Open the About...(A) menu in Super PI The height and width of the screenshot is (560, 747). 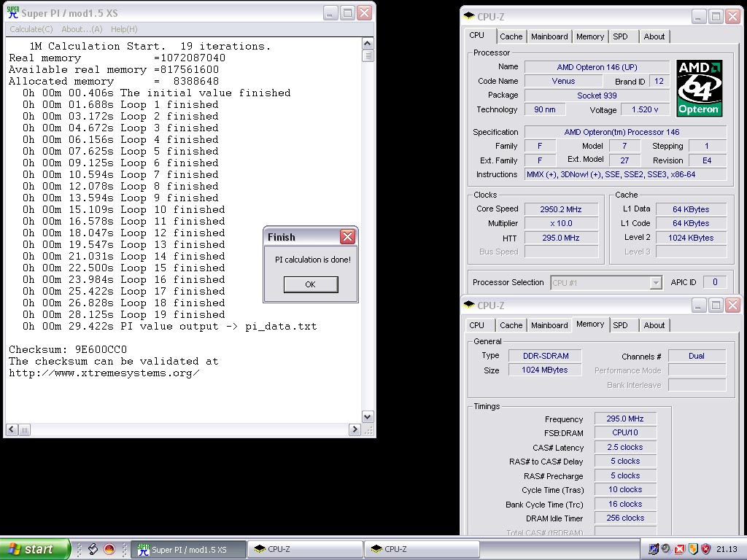(82, 29)
